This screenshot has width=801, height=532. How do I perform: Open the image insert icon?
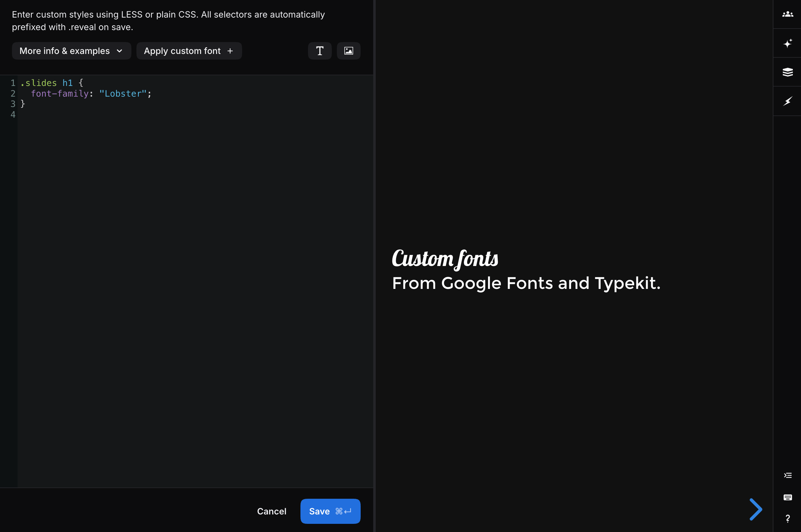pyautogui.click(x=348, y=51)
